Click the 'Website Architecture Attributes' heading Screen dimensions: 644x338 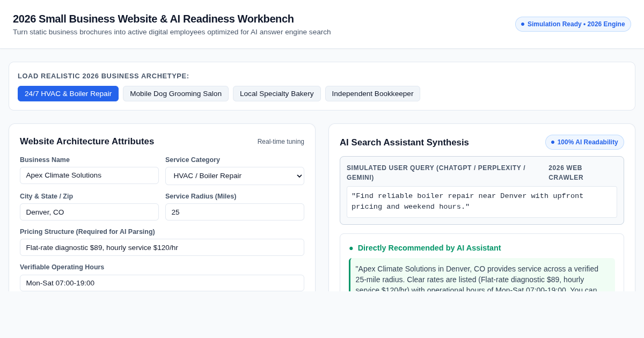(x=87, y=142)
